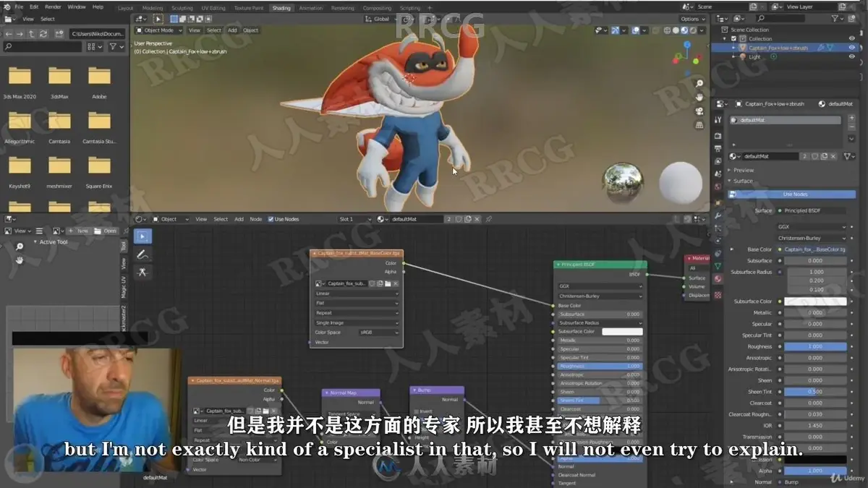Click the Subsurface Color swatch in properties
The image size is (868, 488).
pos(816,301)
